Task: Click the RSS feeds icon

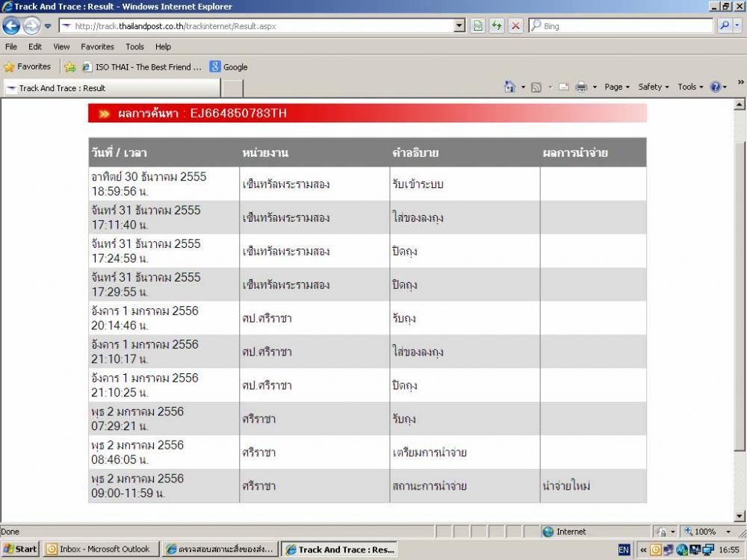Action: point(536,87)
